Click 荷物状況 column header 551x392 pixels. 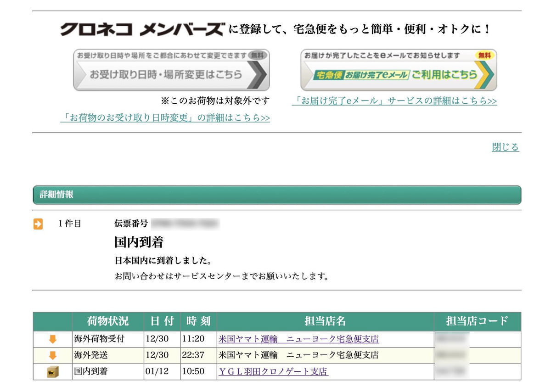point(108,321)
